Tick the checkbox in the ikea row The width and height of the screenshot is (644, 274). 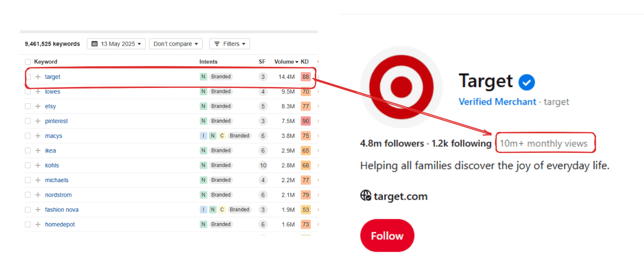coord(27,150)
